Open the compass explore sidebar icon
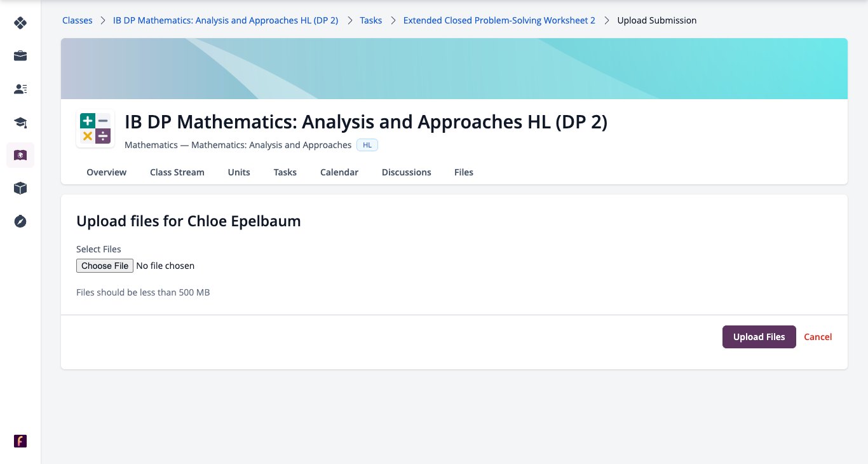The height and width of the screenshot is (464, 868). click(20, 221)
